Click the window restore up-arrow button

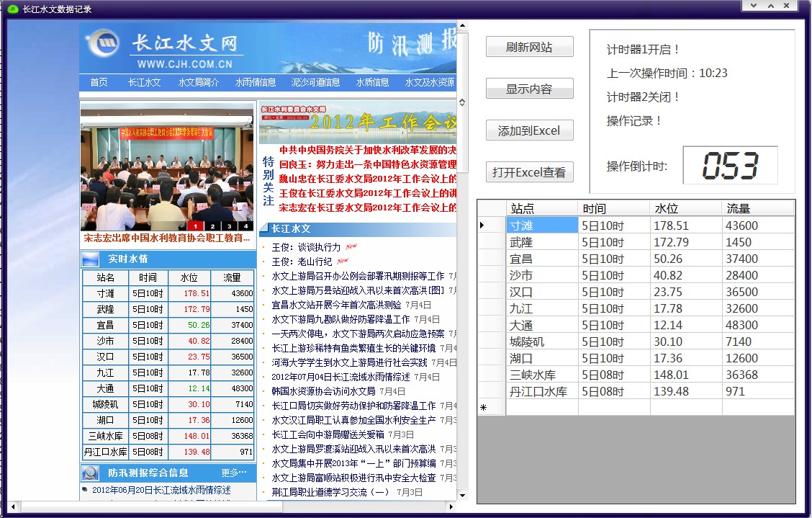[x=771, y=6]
